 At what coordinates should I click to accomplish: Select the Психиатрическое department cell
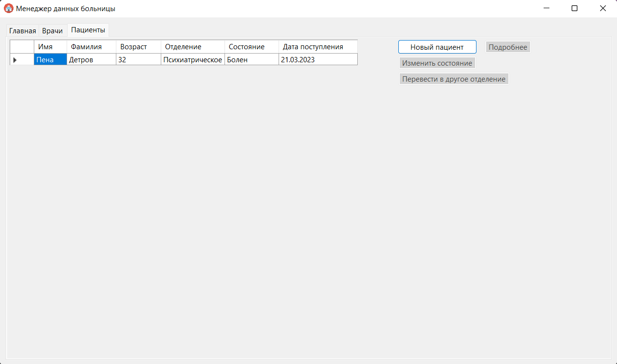tap(193, 59)
